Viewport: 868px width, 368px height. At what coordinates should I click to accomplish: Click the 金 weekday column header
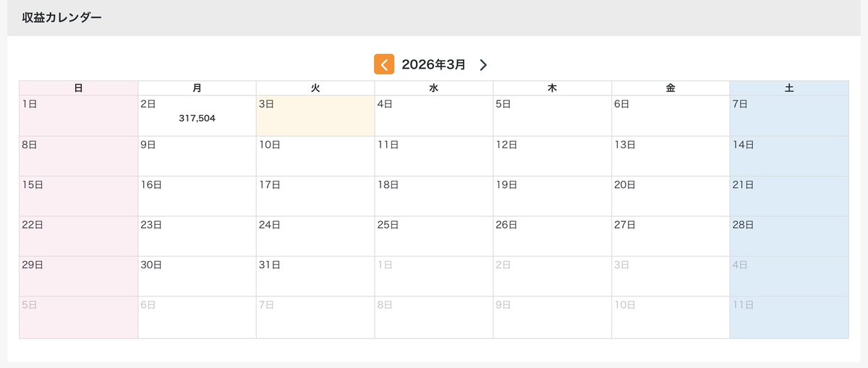[671, 88]
